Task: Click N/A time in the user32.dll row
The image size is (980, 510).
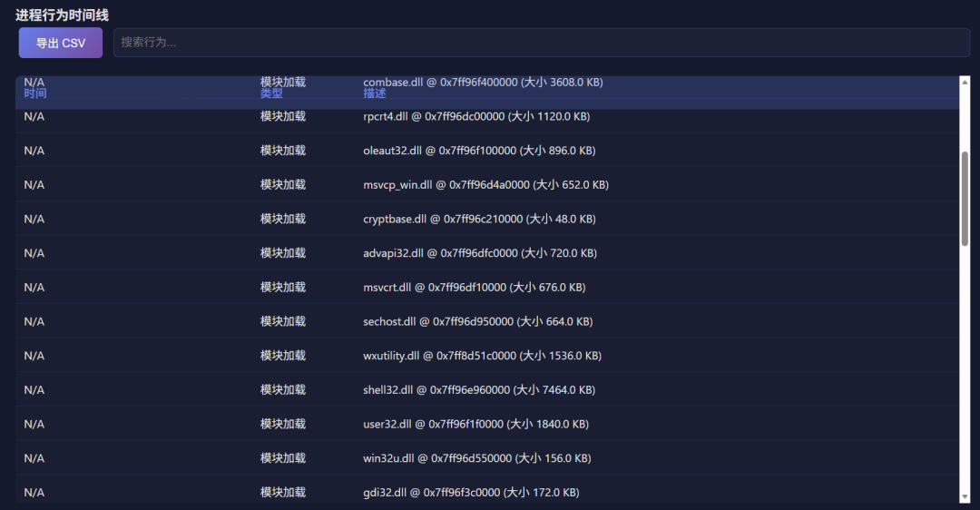Action: pyautogui.click(x=34, y=424)
